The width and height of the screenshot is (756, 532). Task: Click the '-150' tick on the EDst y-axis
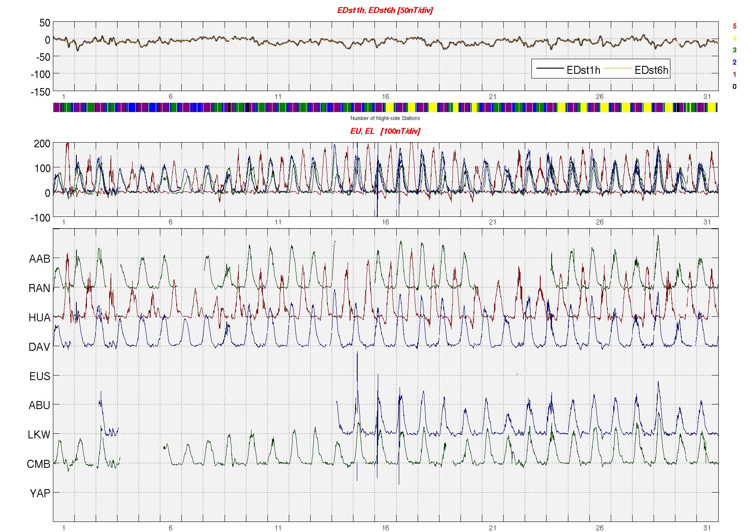click(40, 92)
